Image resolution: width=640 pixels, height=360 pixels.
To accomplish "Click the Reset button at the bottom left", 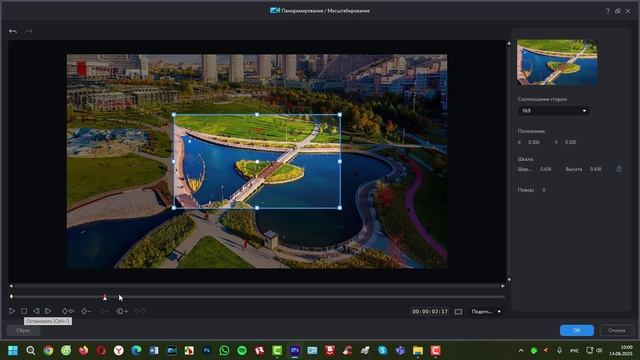I will pos(23,331).
